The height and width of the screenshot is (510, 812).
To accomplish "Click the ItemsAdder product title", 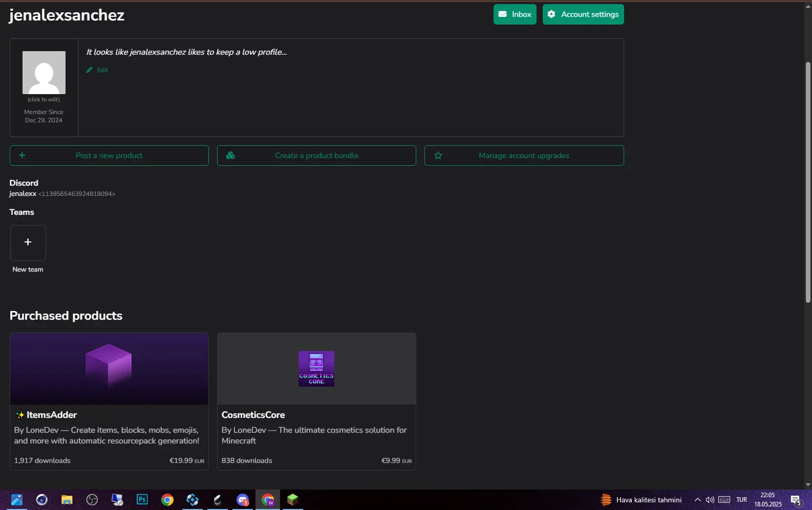I will tap(52, 415).
